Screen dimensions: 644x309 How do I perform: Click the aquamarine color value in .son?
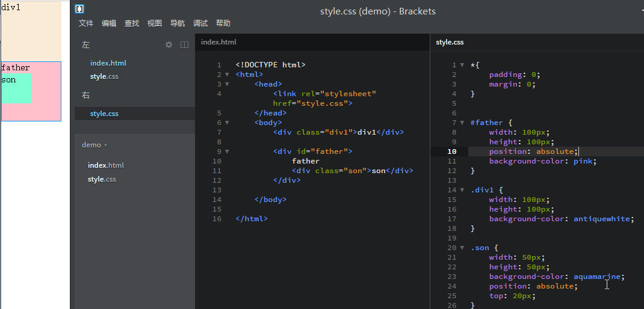point(596,277)
